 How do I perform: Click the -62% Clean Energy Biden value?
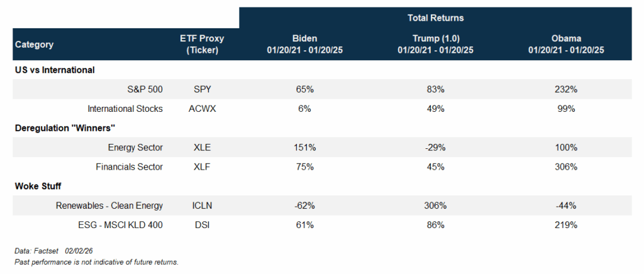click(x=304, y=205)
